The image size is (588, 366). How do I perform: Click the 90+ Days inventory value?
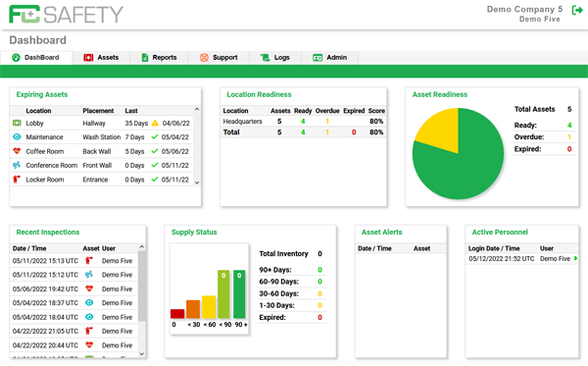click(x=319, y=270)
